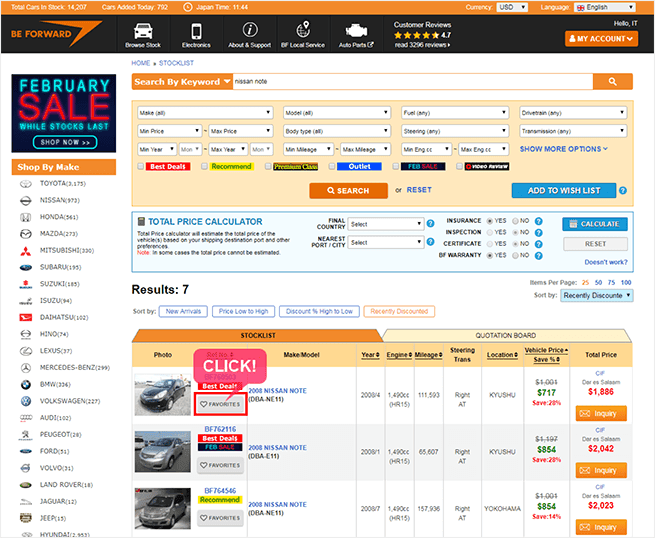
Task: Select Mitsubishi logo in Shop By Make
Action: [26, 251]
